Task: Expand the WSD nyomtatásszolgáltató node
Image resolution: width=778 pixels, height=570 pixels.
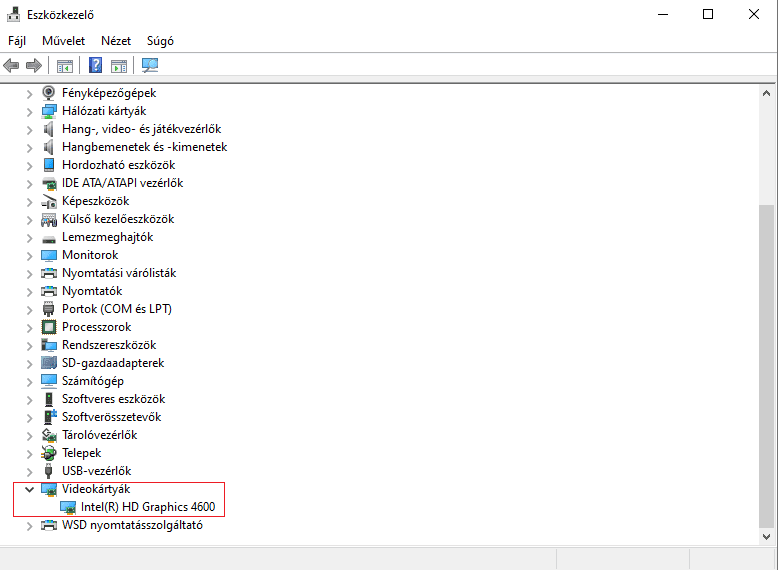Action: coord(29,525)
